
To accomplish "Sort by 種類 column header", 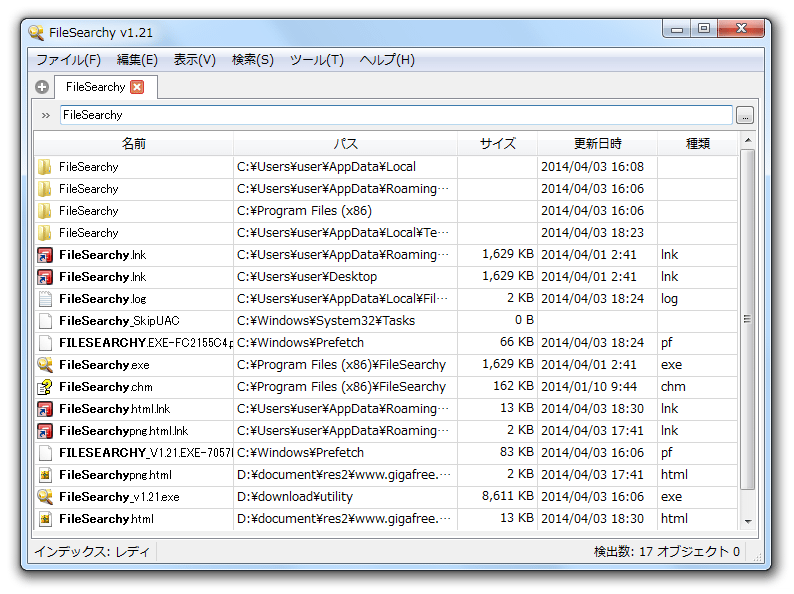I will 697,144.
